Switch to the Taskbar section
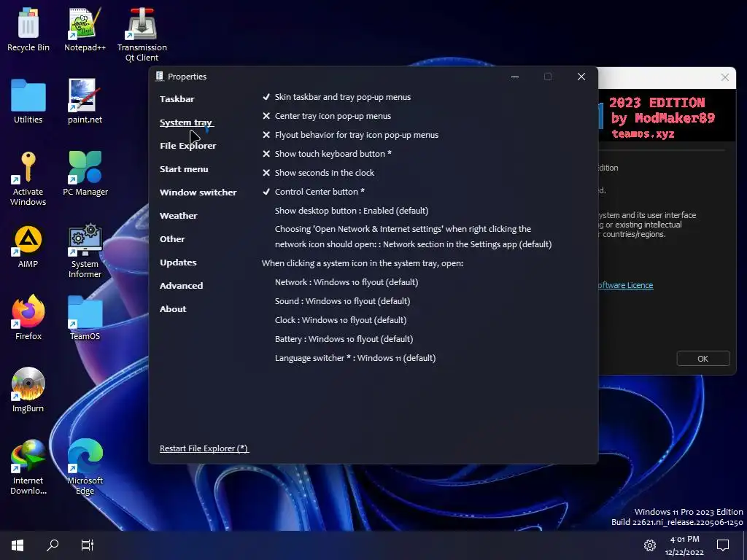The width and height of the screenshot is (747, 560). [177, 99]
